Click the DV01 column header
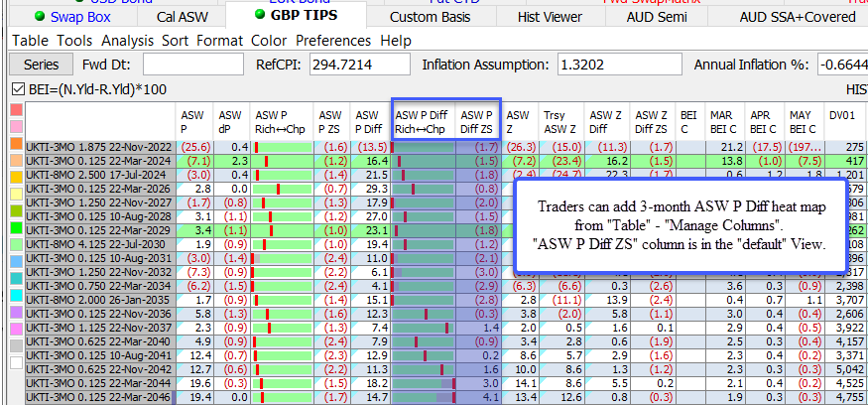This screenshot has height=405, width=868. point(846,121)
